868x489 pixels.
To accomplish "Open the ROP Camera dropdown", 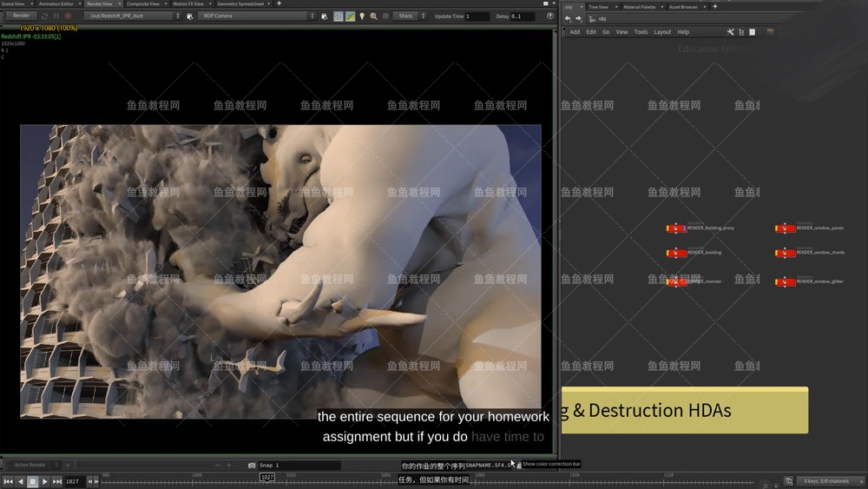I will 257,16.
